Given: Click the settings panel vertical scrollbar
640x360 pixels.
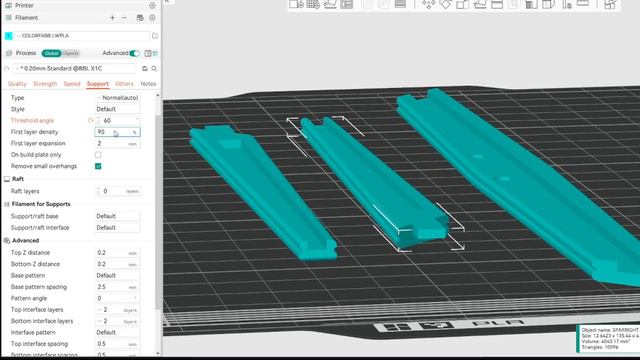Looking at the screenshot, I should [158, 212].
